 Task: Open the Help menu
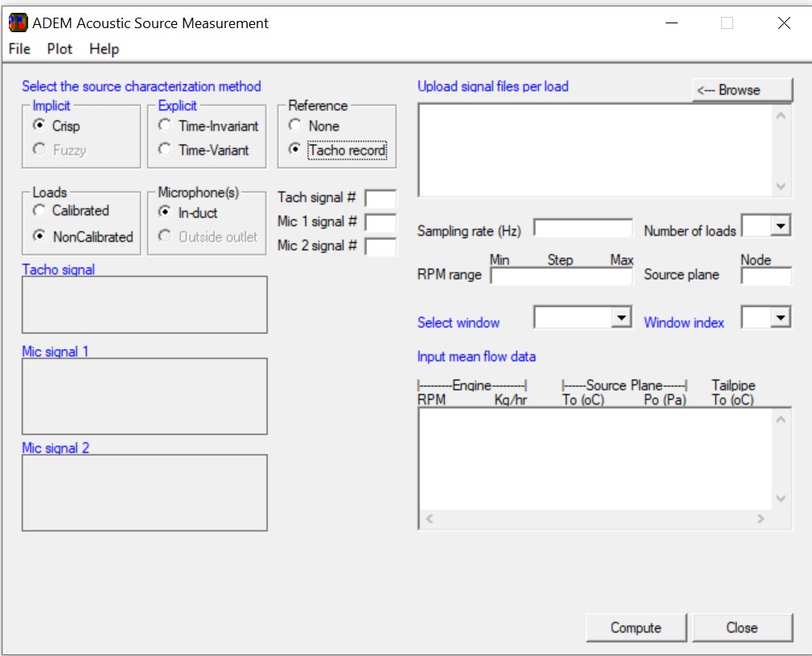[104, 49]
